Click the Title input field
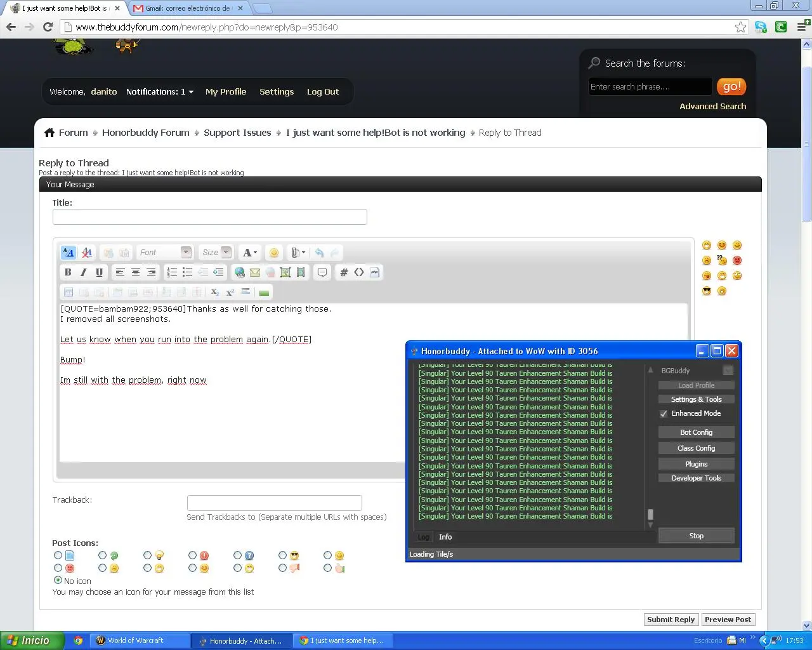Screen dimensions: 812x650 (209, 217)
